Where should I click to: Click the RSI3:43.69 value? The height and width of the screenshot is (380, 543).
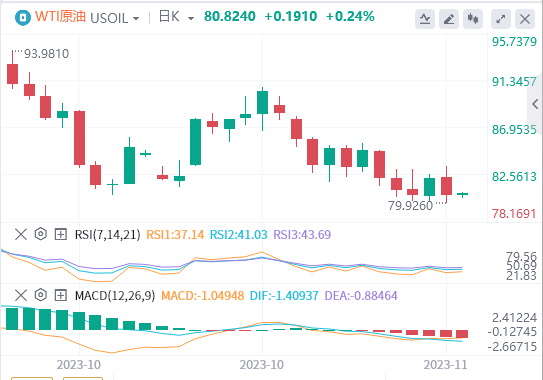pos(302,235)
